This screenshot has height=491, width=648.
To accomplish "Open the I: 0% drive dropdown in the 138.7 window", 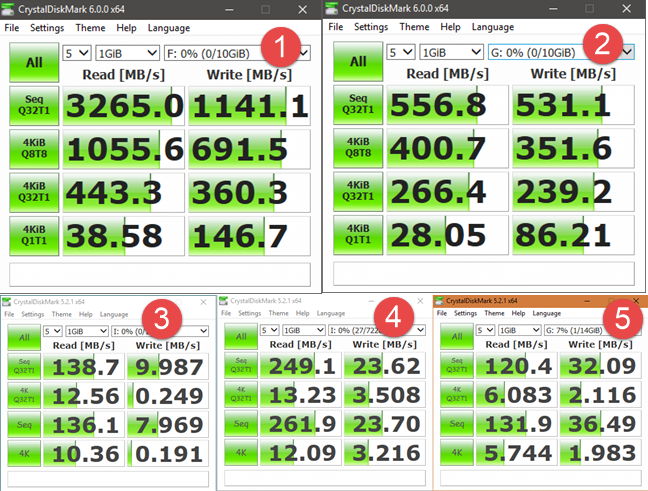I will pos(160,331).
